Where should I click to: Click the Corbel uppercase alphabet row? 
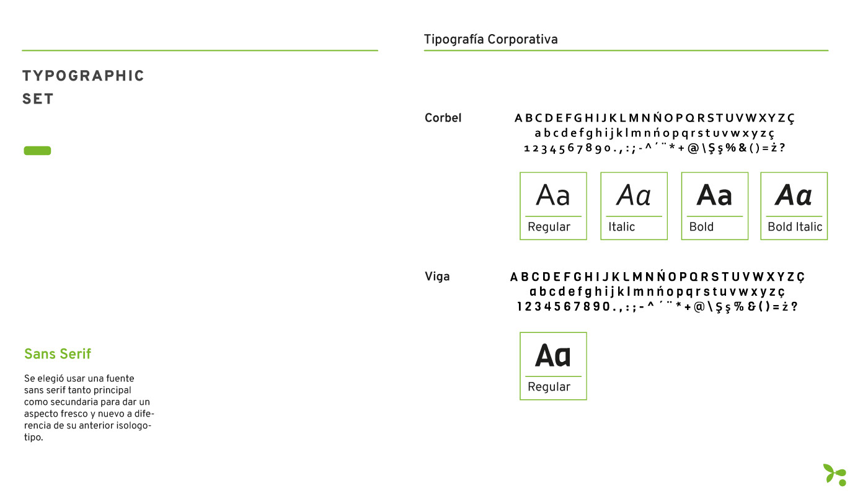(x=655, y=118)
